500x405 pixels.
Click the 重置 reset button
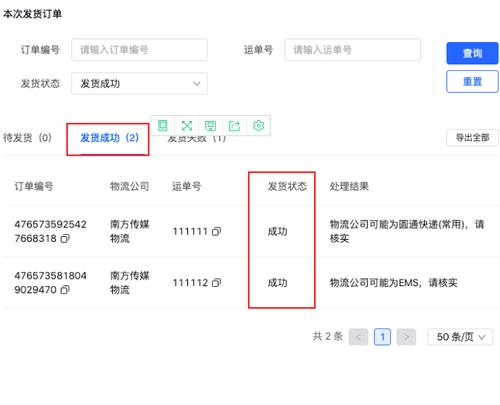tap(472, 81)
